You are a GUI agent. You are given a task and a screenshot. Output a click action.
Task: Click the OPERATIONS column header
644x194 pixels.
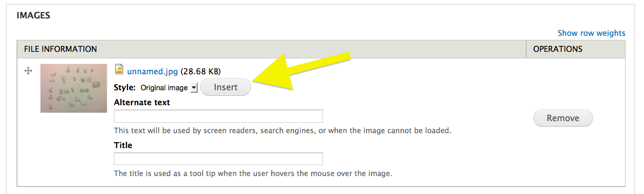(x=558, y=49)
